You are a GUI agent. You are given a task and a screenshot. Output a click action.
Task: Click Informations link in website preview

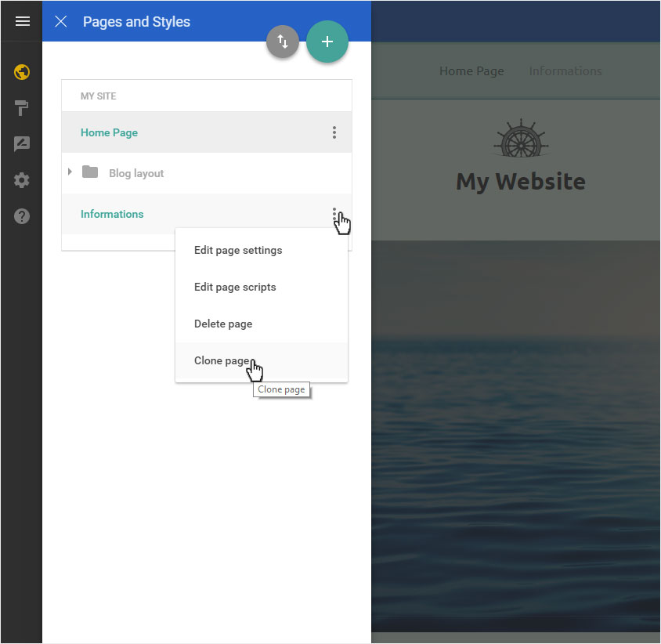tap(565, 71)
